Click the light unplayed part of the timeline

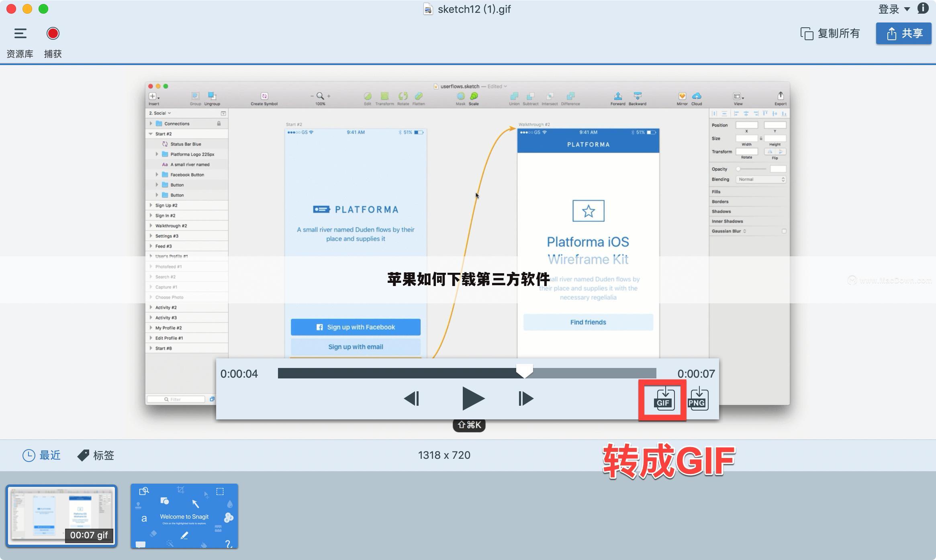pos(595,373)
